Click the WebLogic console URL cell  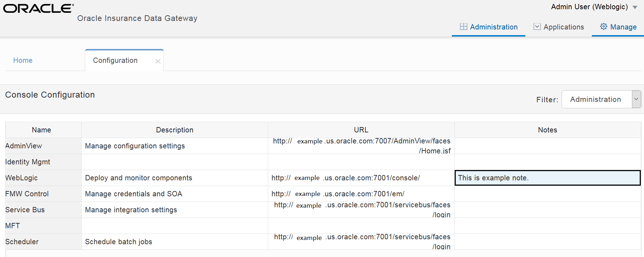(361, 178)
